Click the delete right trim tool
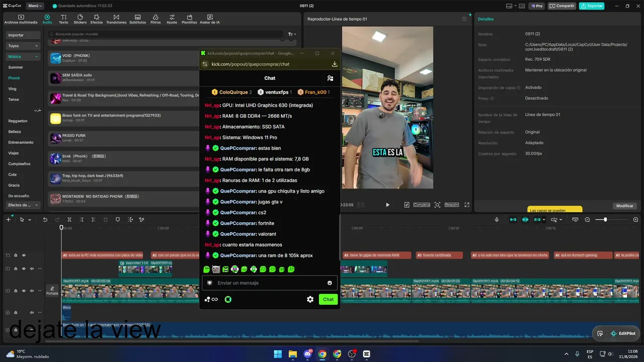Screen dimensions: 644x362 94,220
